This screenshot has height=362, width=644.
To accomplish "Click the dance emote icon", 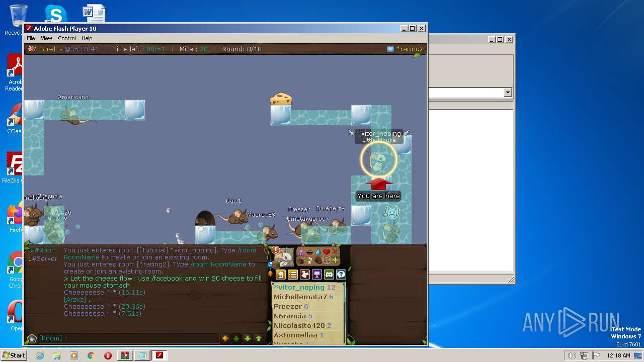I will pyautogui.click(x=301, y=252).
